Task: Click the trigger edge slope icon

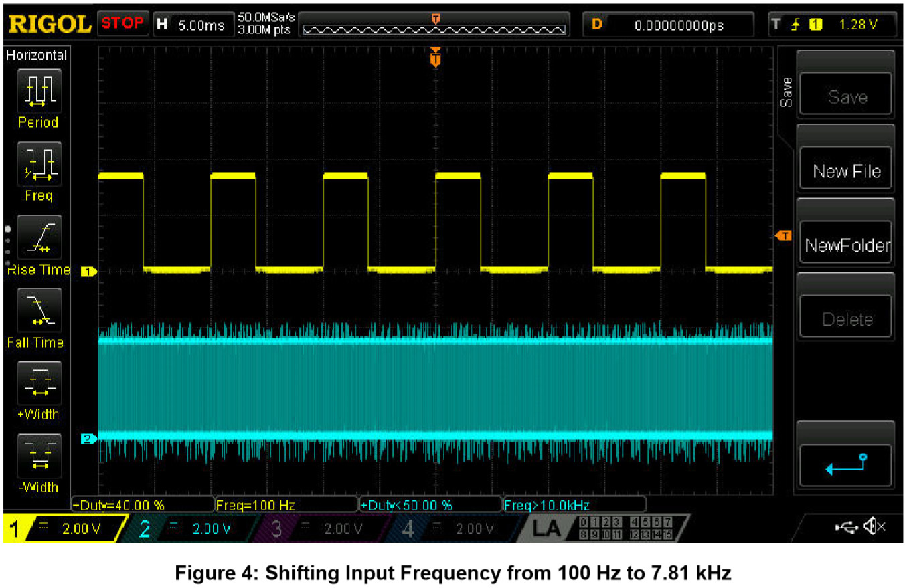Action: point(796,25)
